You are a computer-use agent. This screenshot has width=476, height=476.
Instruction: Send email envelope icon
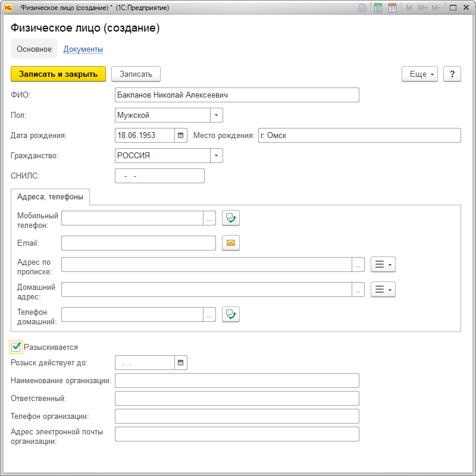tap(231, 243)
